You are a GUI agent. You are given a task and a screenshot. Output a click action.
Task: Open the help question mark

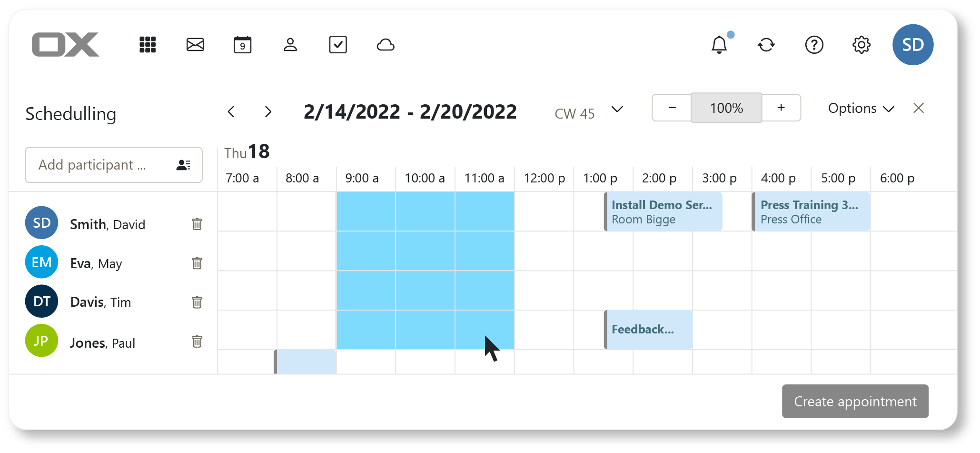(814, 45)
